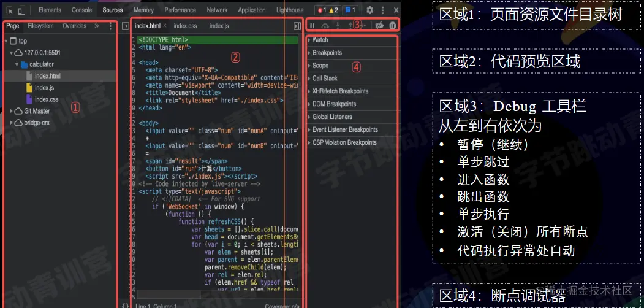Click the purple index.css file icon
644x308 pixels.
tap(29, 99)
